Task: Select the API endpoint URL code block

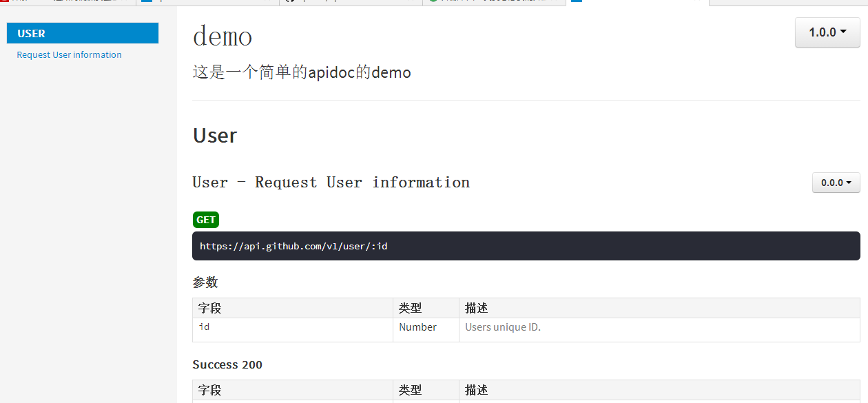Action: click(x=293, y=246)
